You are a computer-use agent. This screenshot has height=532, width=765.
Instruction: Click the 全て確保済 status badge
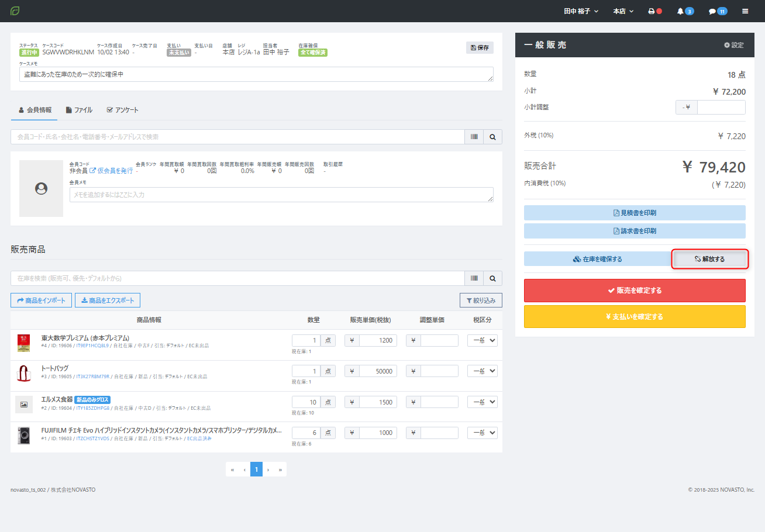313,53
